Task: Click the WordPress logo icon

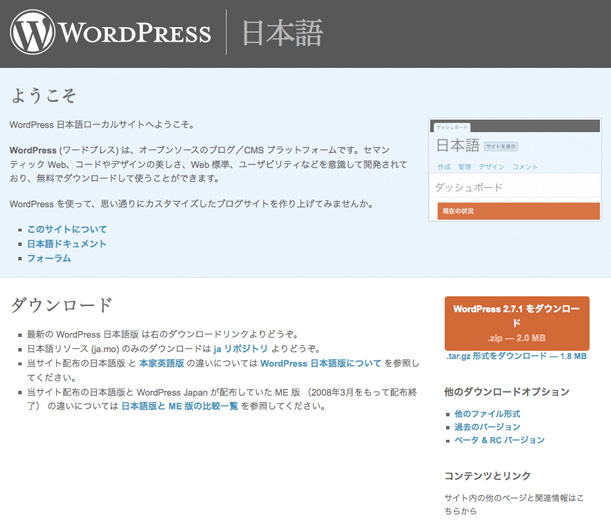Action: [32, 32]
